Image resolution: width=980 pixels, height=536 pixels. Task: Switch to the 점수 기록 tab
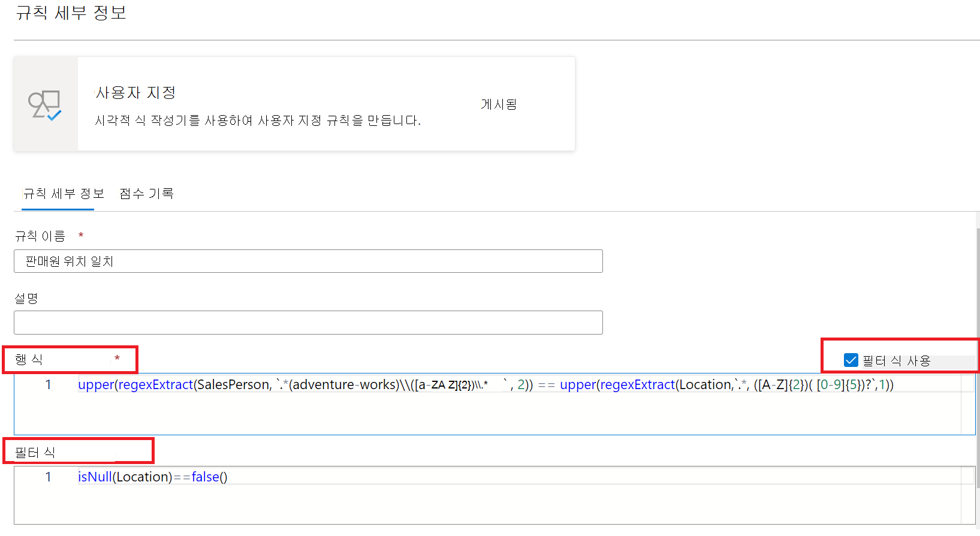click(146, 193)
